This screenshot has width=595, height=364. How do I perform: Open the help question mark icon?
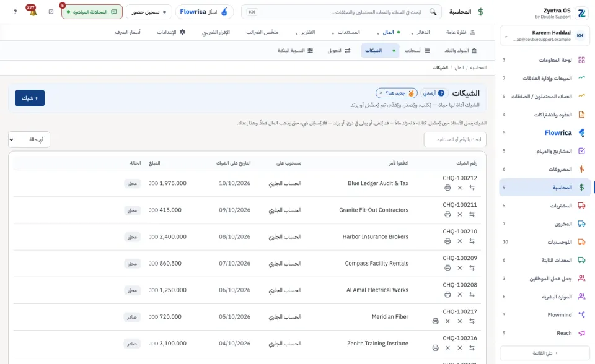point(15,12)
